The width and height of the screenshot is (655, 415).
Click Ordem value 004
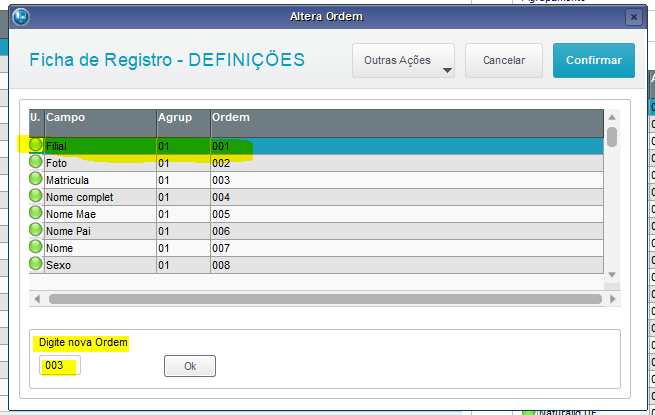pyautogui.click(x=221, y=197)
